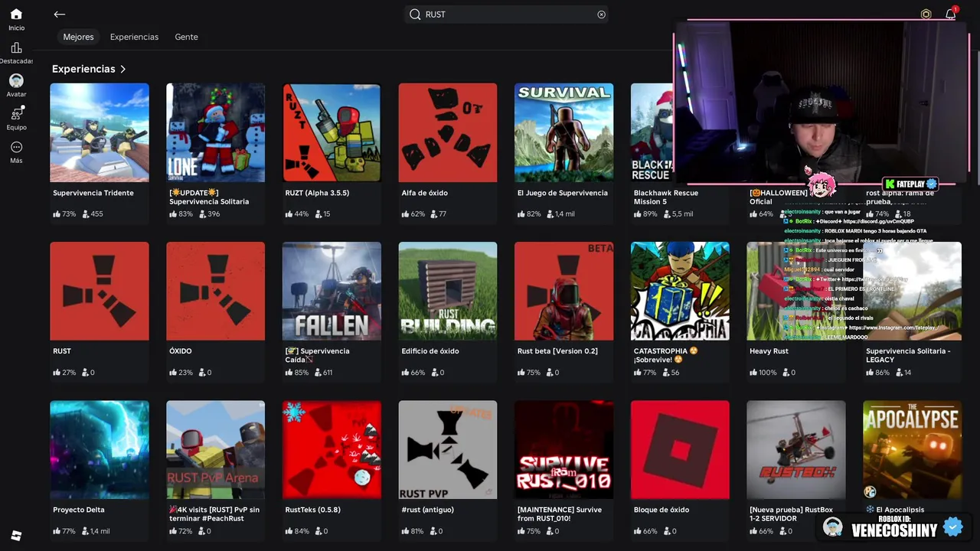Open RUST PvP Arena thumbnail

(x=216, y=449)
